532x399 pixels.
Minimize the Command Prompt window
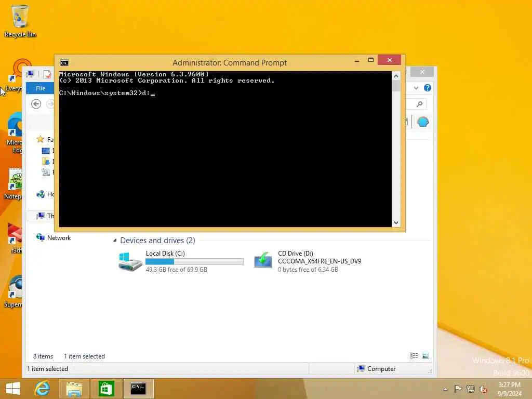(356, 61)
